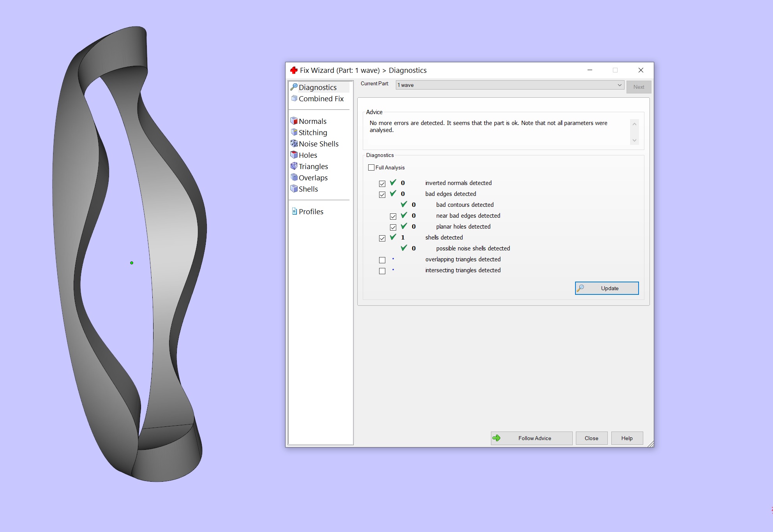Open the Profiles document icon

(x=295, y=211)
